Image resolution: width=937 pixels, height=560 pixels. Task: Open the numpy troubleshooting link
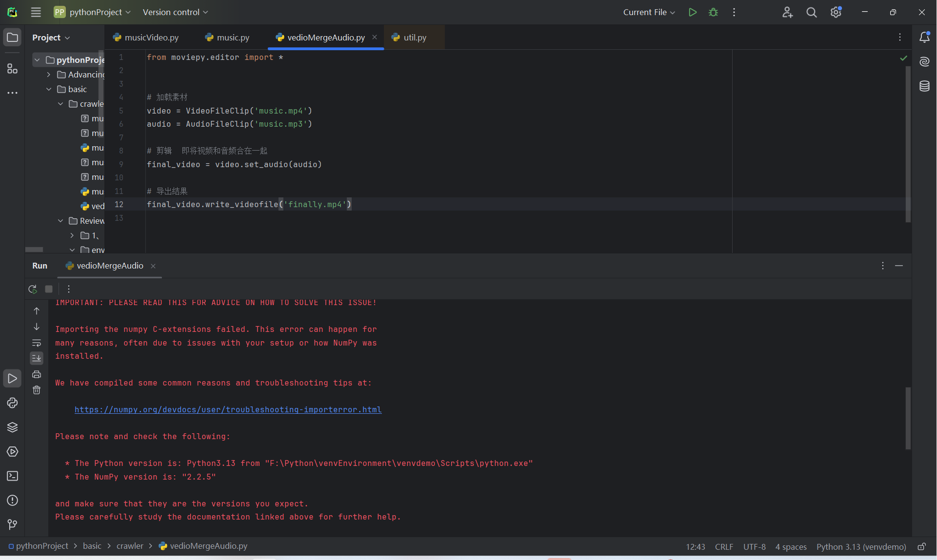pyautogui.click(x=228, y=410)
